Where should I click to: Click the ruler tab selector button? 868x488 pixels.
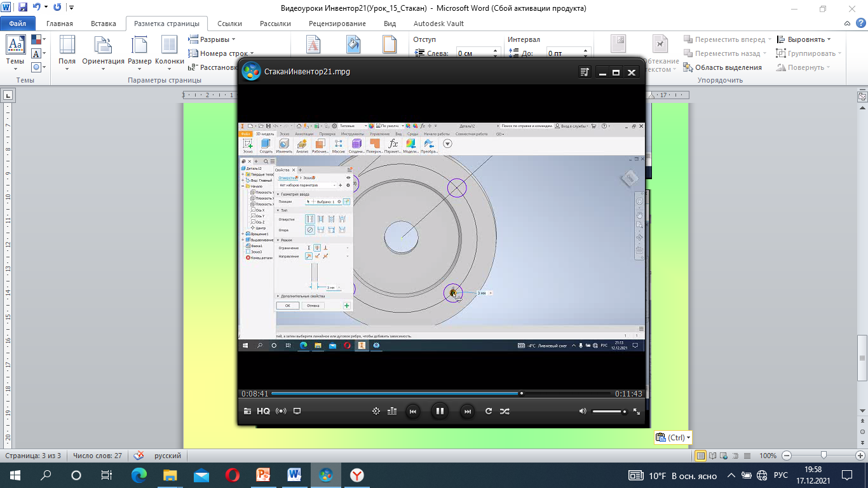click(x=8, y=96)
